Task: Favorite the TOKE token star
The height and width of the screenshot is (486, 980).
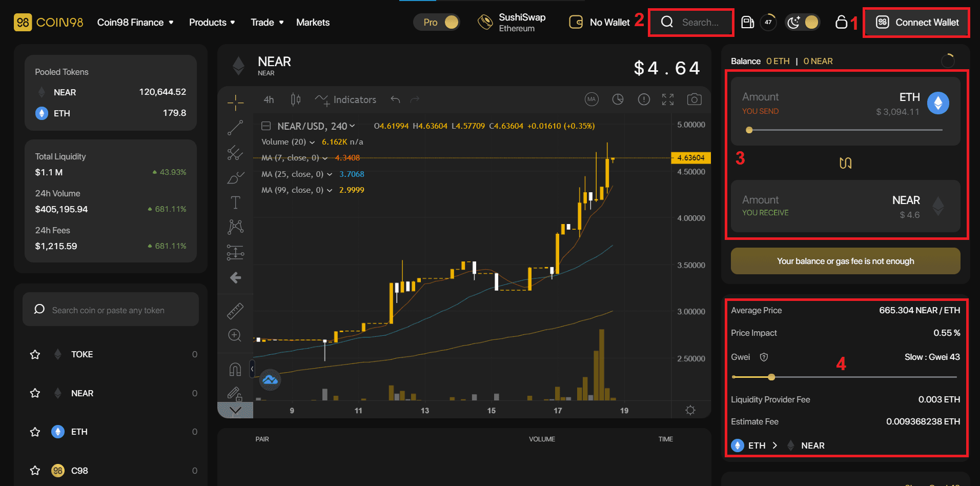Action: [35, 354]
